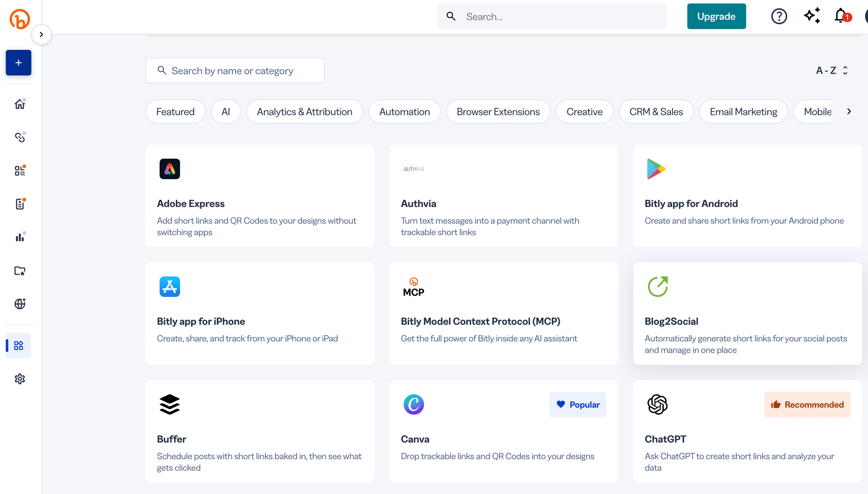Open the Settings gear icon

(x=20, y=379)
